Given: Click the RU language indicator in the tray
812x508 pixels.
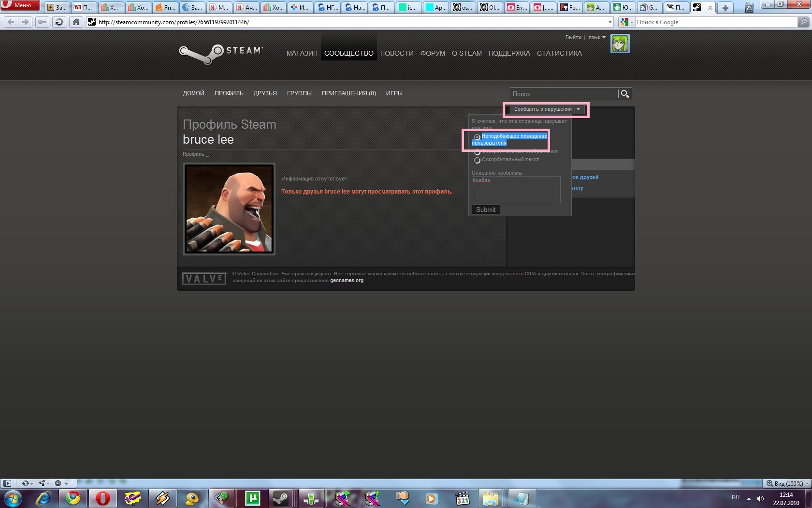Looking at the screenshot, I should [x=735, y=497].
